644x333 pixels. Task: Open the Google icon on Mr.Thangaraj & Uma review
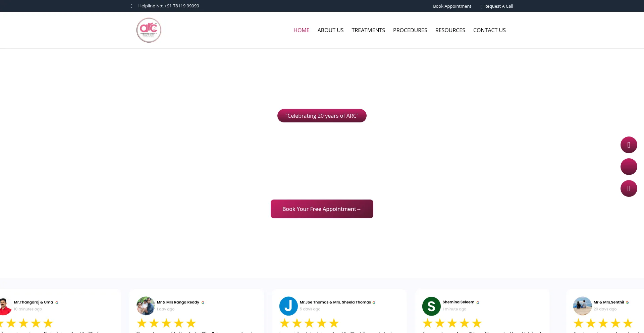click(56, 302)
